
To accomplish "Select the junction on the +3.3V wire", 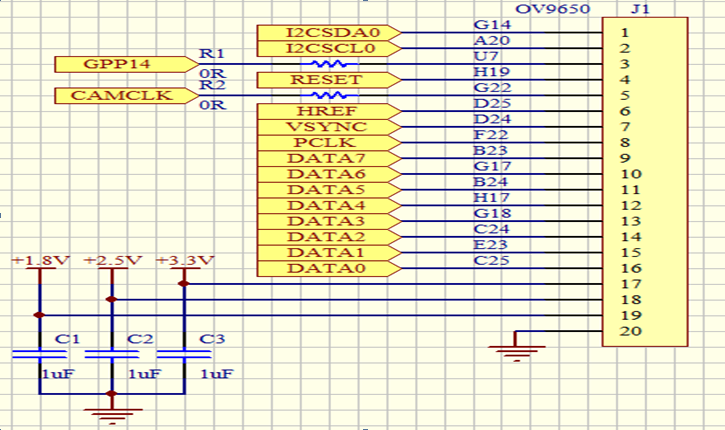I will pyautogui.click(x=184, y=283).
